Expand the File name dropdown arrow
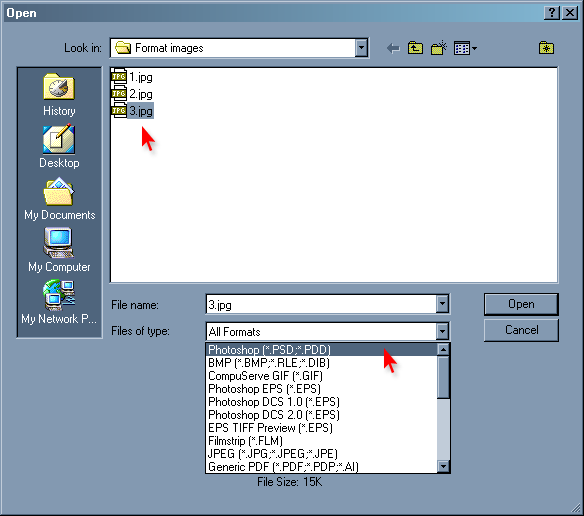Screen dimensions: 584x516 pyautogui.click(x=442, y=304)
